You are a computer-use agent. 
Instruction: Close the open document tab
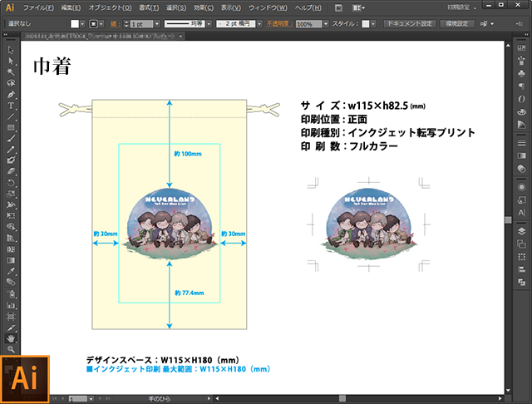[181, 36]
